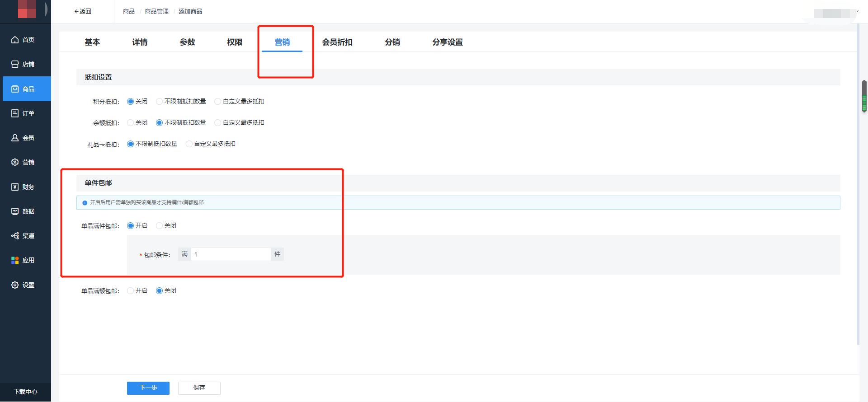
Task: Open the Apps (应用) colorful grid icon
Action: tap(15, 260)
